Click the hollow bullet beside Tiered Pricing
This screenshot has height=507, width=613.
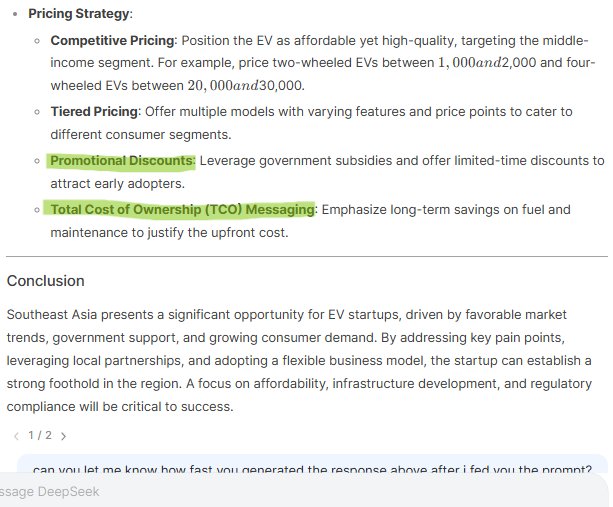tap(37, 111)
